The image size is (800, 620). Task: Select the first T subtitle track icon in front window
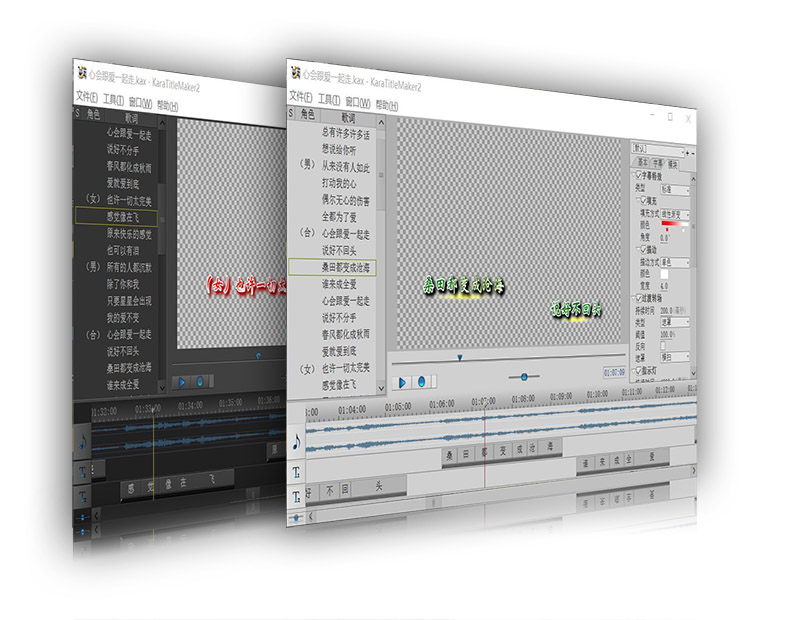click(296, 473)
